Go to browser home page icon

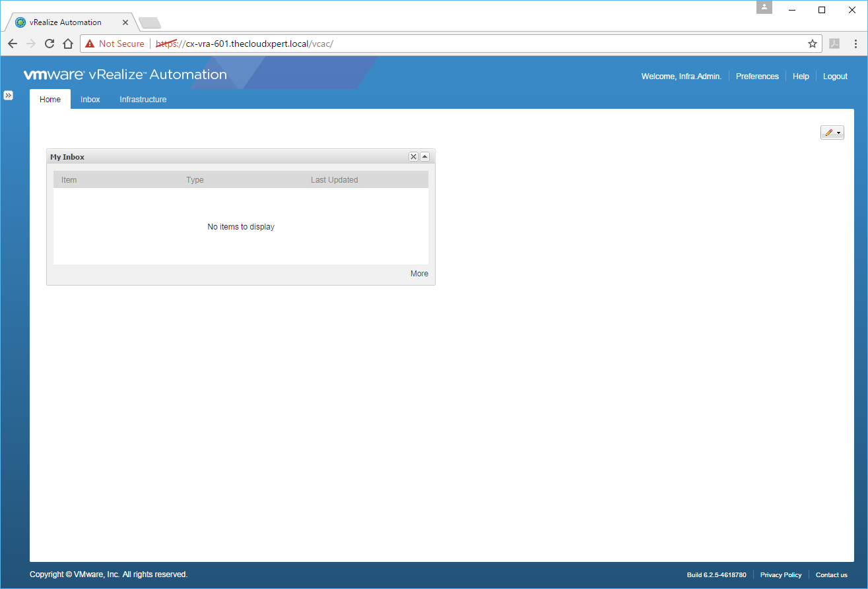[x=67, y=44]
